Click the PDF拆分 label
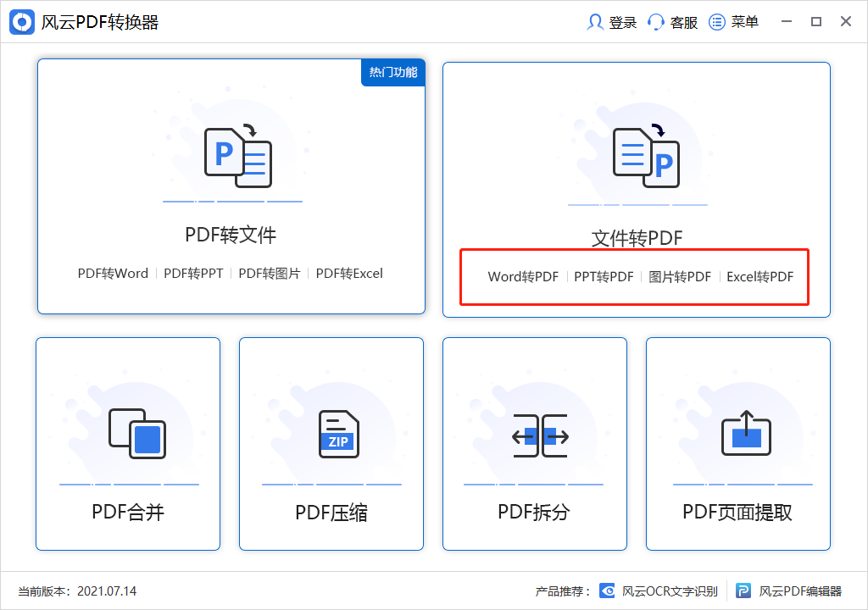This screenshot has height=610, width=868. 534,512
